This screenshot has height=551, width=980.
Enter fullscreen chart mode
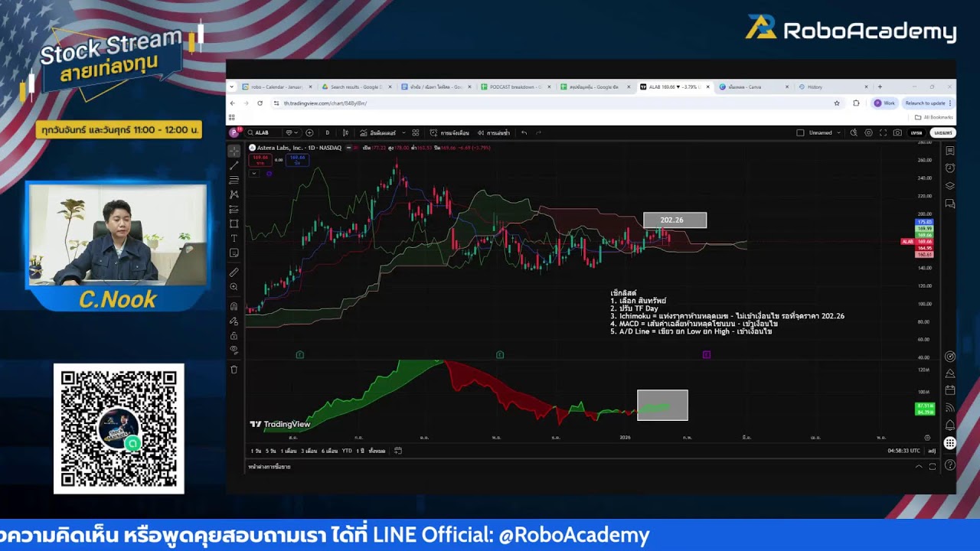pyautogui.click(x=883, y=133)
